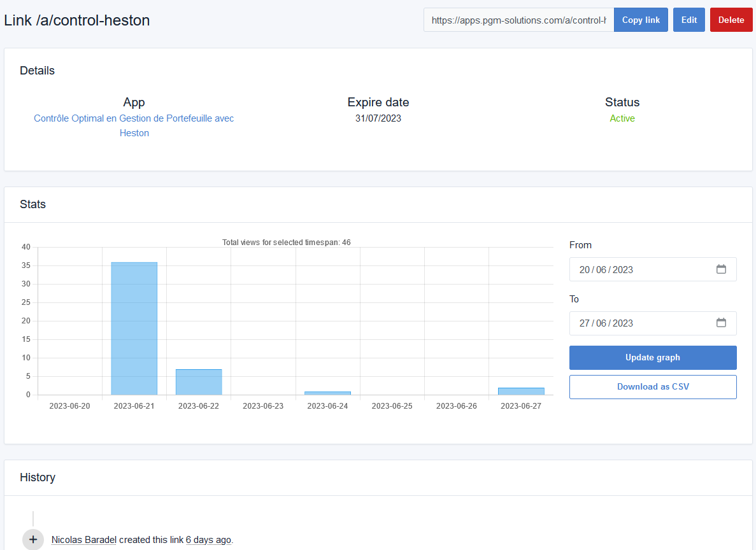The height and width of the screenshot is (550, 756).
Task: Click the '6 days ago' timestamp
Action: pos(208,540)
